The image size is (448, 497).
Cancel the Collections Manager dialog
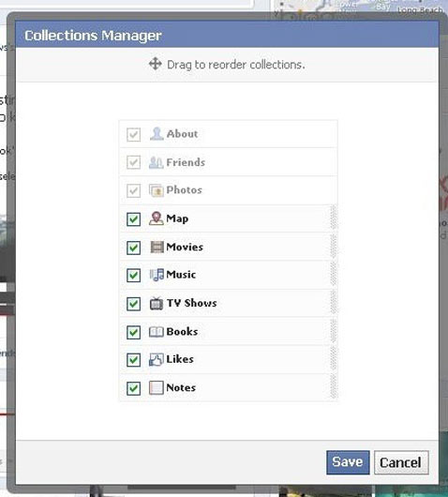pyautogui.click(x=401, y=462)
